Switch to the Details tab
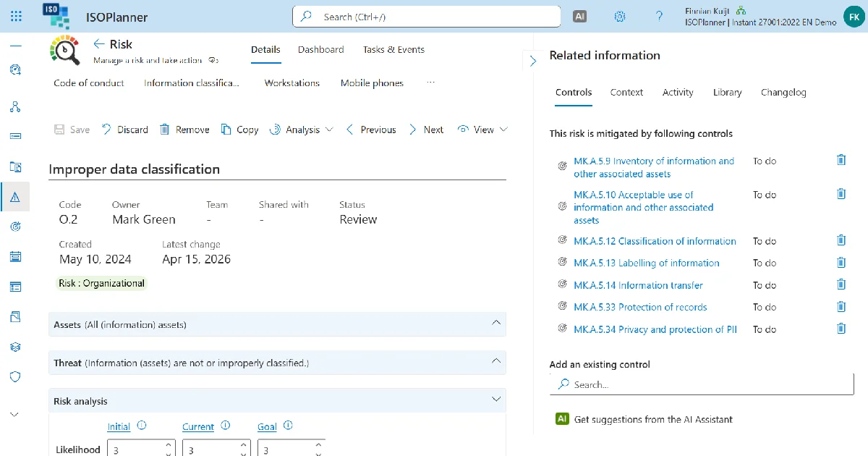The image size is (868, 456). click(265, 50)
